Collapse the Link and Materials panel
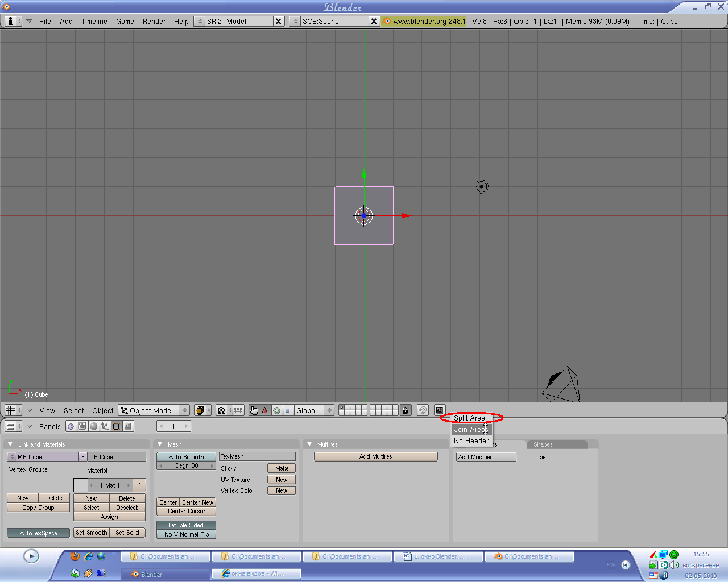Image resolution: width=728 pixels, height=582 pixels. (10, 444)
